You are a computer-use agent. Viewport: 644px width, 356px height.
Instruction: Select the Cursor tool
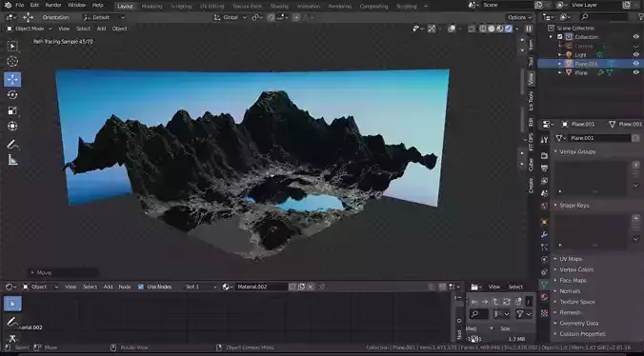tap(12, 61)
